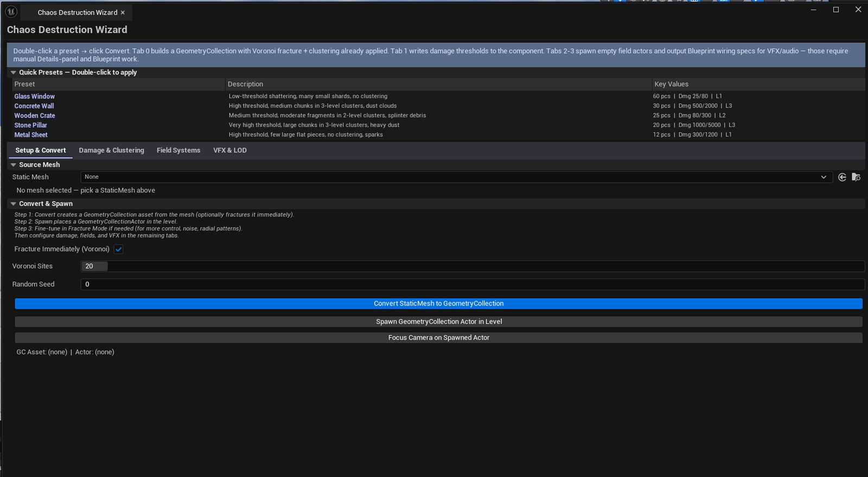Screen dimensions: 868x477
Task: Click the 'Low-threshold shattering' description text
Action: pos(308,97)
